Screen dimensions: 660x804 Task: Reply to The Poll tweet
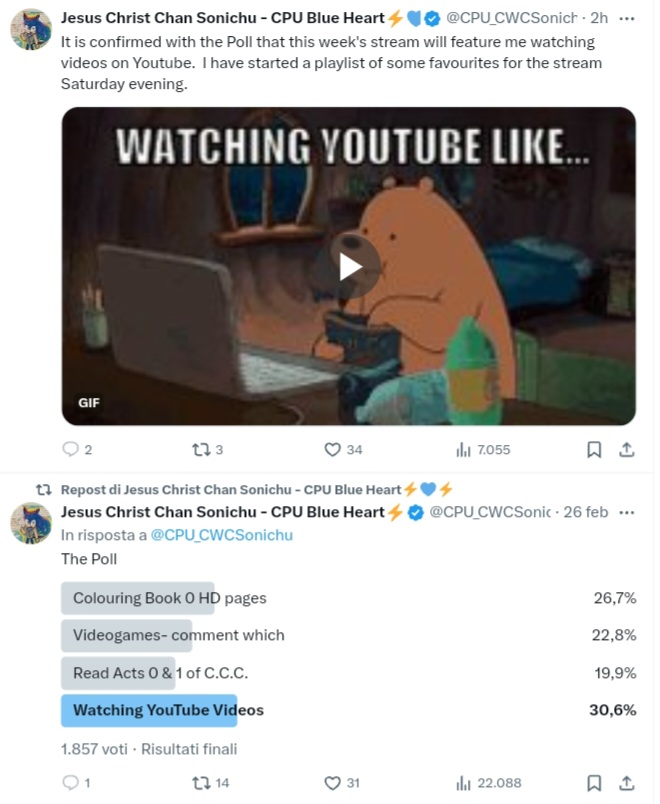click(76, 783)
